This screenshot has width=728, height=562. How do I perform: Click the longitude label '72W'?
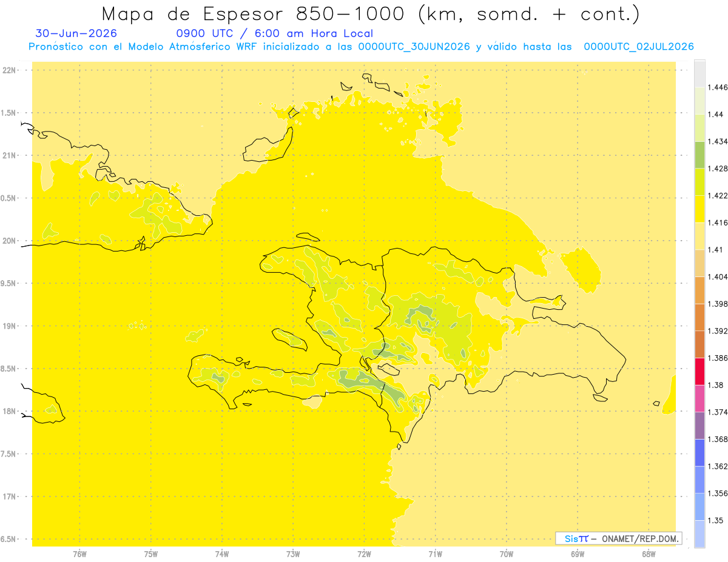[364, 554]
